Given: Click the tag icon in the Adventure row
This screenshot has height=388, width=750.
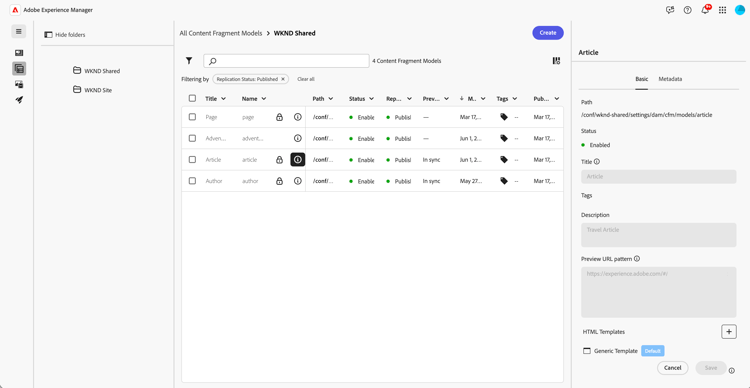Looking at the screenshot, I should tap(504, 138).
